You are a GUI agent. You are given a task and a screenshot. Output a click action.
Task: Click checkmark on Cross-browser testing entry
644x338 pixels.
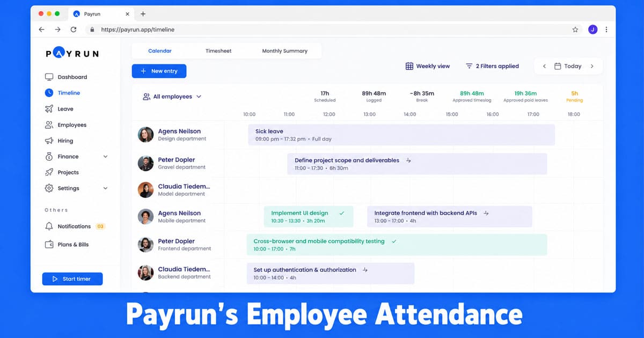(394, 241)
